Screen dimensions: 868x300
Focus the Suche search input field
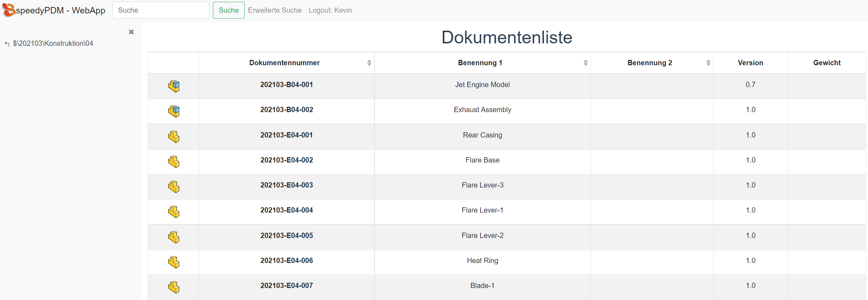[161, 10]
